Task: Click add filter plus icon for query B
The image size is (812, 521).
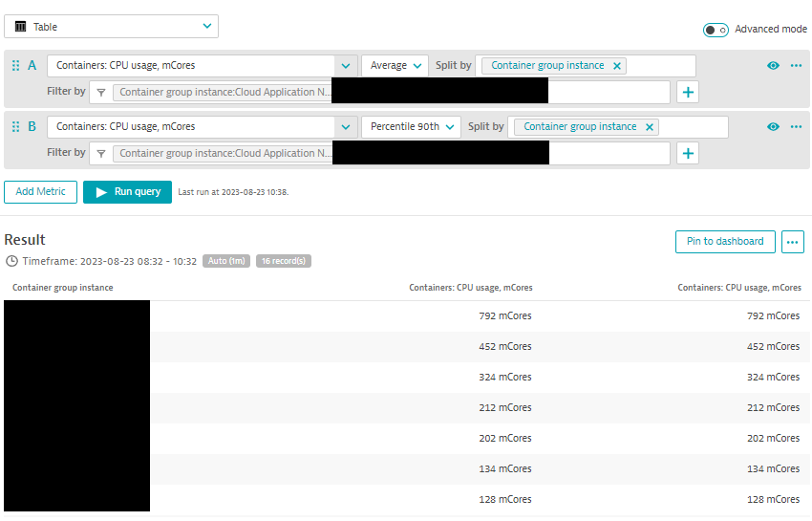Action: [688, 154]
